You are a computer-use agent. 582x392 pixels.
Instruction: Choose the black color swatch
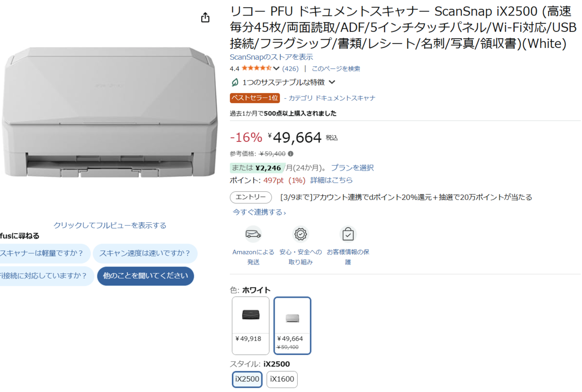[250, 325]
